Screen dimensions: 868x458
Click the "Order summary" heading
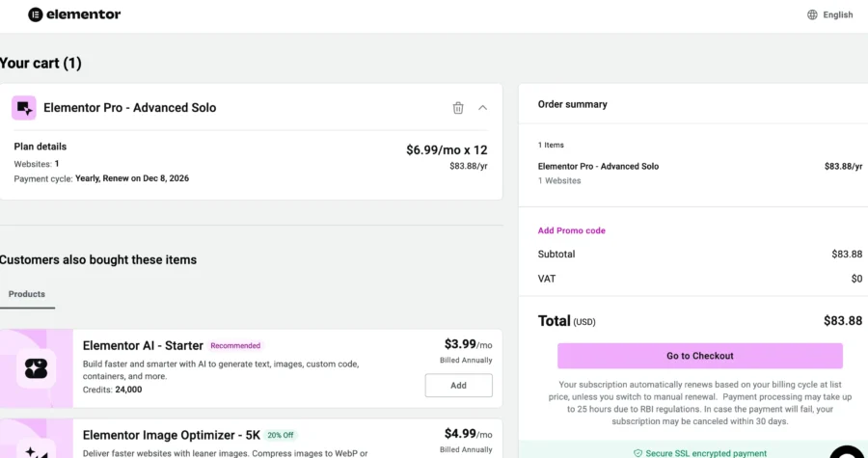(572, 104)
